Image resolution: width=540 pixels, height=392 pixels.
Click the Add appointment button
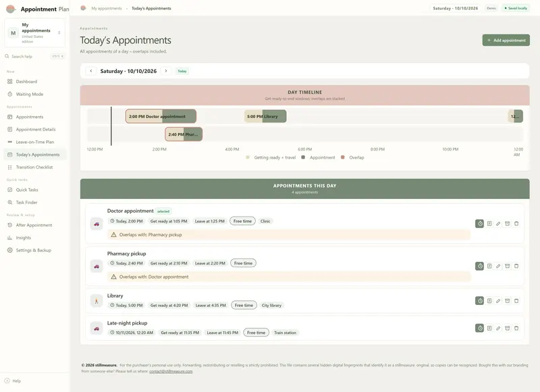[x=506, y=40]
